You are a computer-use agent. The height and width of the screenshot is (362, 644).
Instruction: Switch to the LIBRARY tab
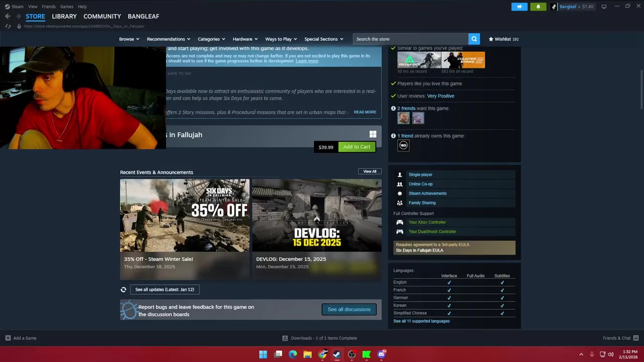pos(64,16)
